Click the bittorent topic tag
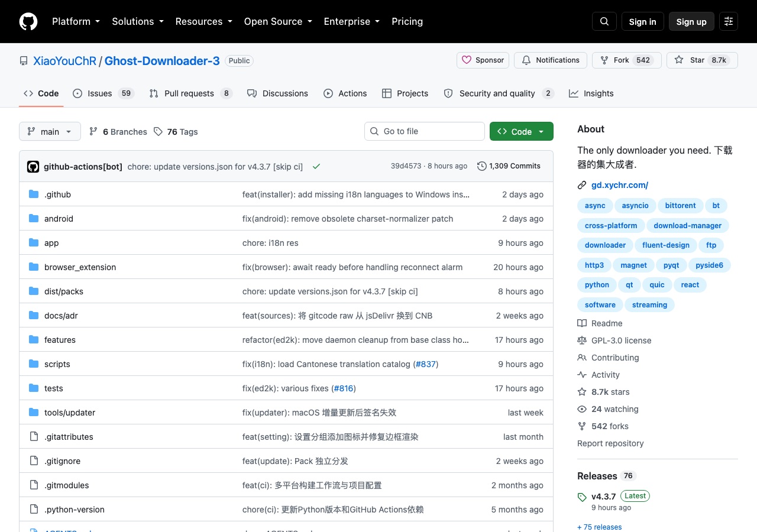The height and width of the screenshot is (532, 757). click(x=680, y=206)
